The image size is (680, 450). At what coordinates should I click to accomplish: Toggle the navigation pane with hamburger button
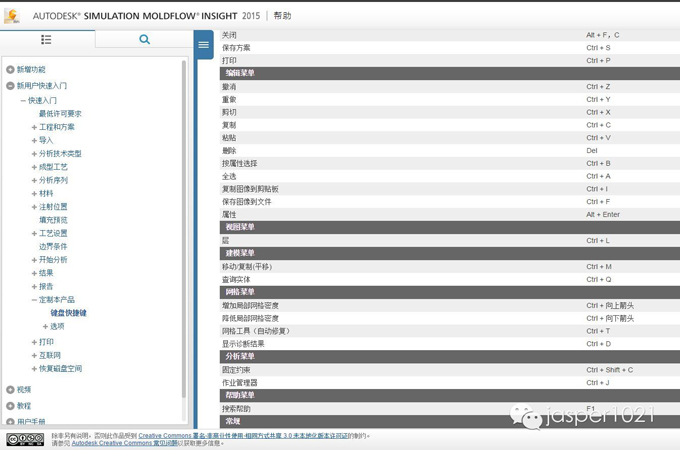pos(203,45)
